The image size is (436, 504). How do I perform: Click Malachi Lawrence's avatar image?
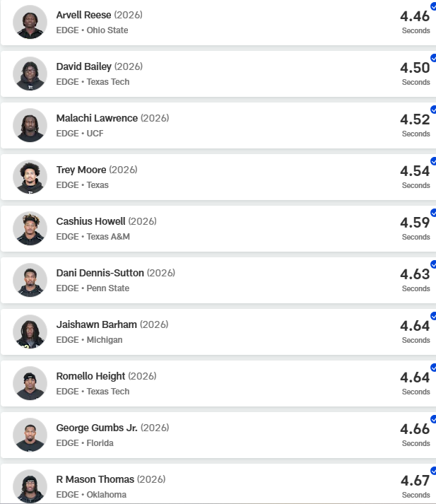coord(30,125)
